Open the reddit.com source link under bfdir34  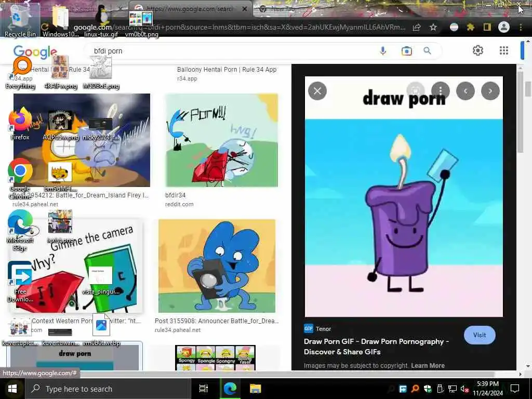tap(179, 204)
